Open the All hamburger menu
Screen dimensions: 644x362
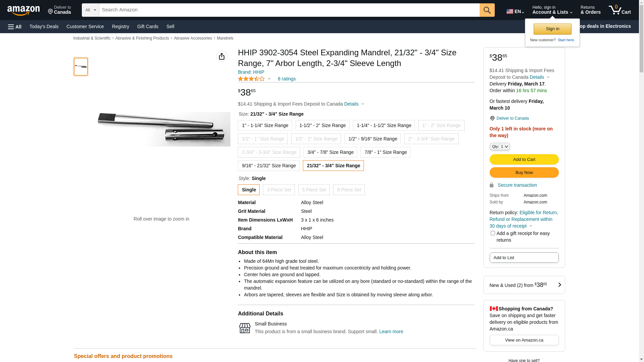pos(15,27)
